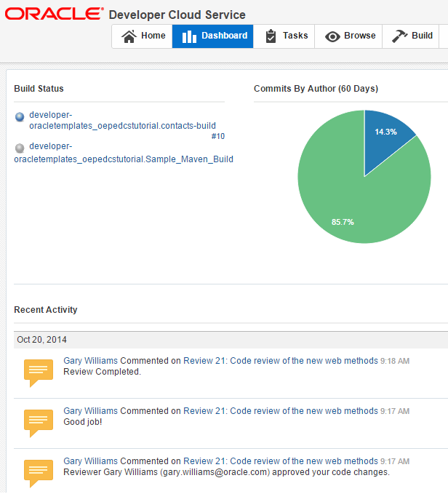Open the Sample_Maven_Build job link
The height and width of the screenshot is (494, 448).
click(124, 153)
